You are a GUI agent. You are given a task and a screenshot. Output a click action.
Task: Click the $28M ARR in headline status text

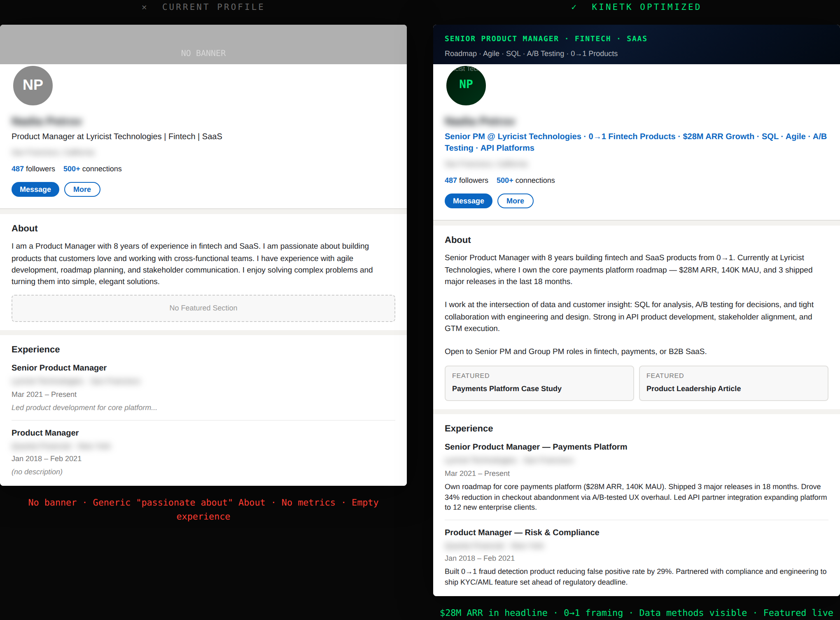coord(493,613)
